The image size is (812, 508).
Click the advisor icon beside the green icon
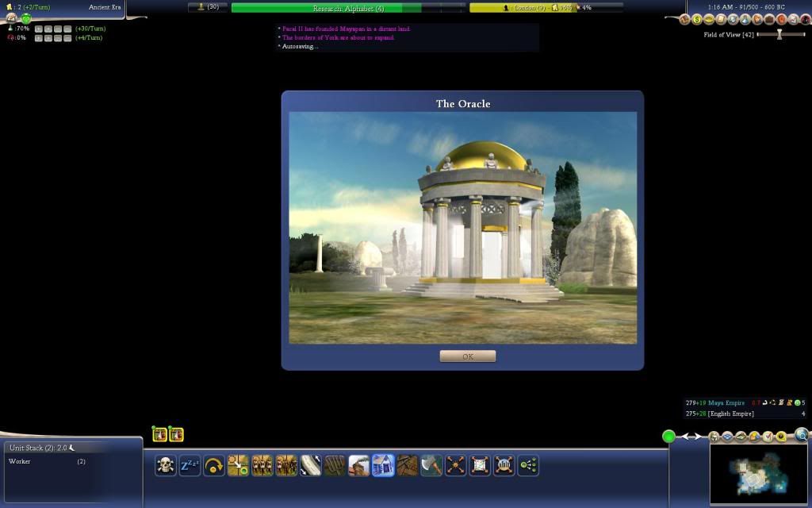(11, 18)
